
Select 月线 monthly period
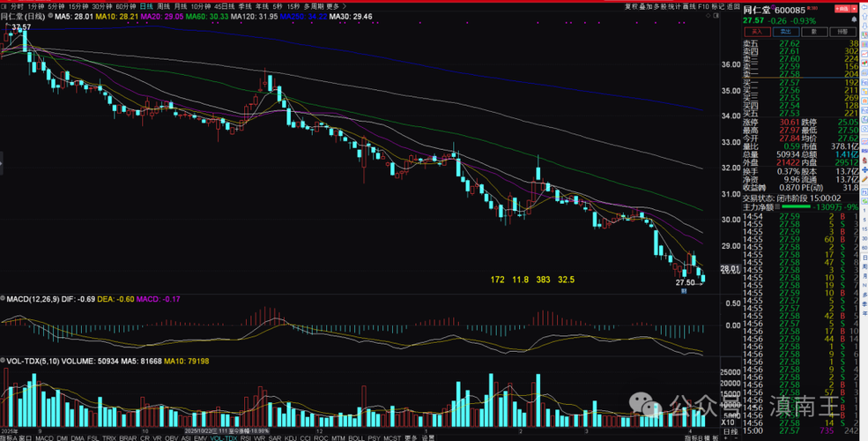click(181, 6)
